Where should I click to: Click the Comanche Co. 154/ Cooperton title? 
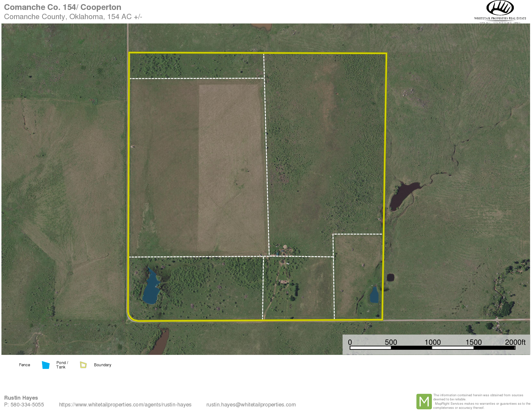click(63, 7)
